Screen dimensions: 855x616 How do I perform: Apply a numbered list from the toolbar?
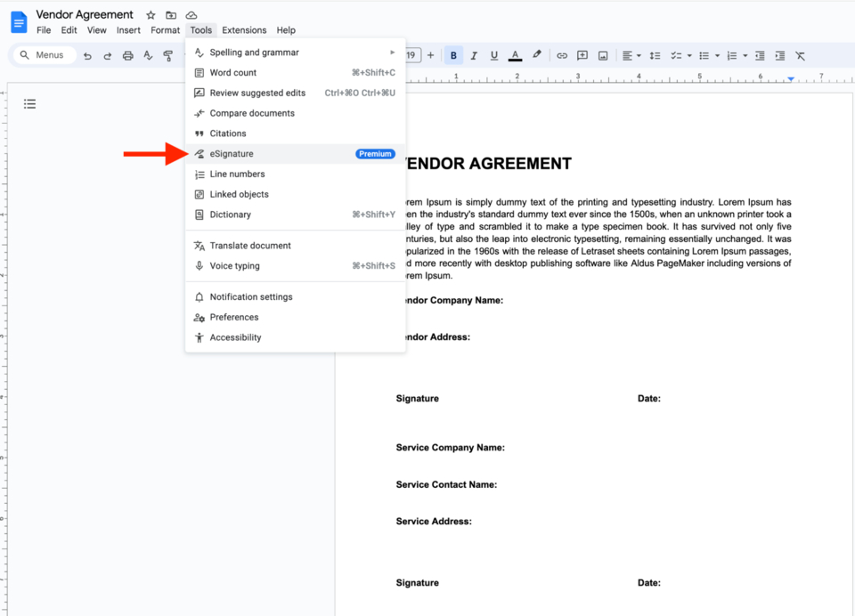(x=732, y=55)
